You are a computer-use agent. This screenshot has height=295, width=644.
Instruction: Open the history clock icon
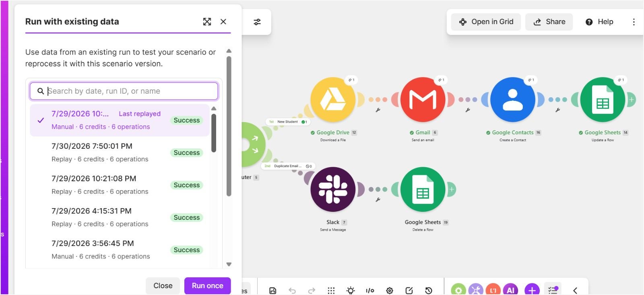(429, 290)
